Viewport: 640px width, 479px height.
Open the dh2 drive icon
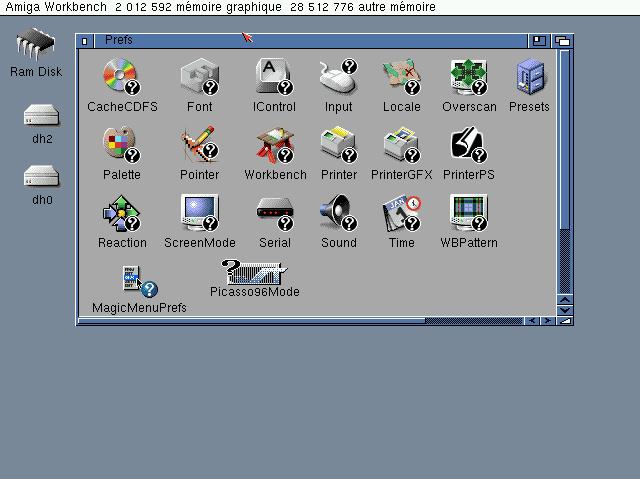(42, 115)
